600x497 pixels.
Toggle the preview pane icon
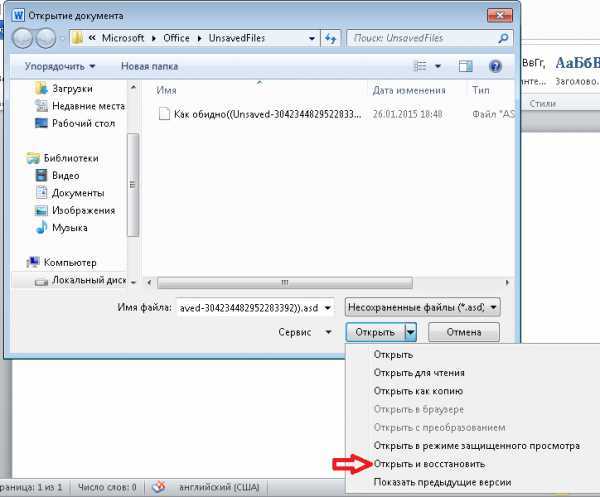(465, 66)
